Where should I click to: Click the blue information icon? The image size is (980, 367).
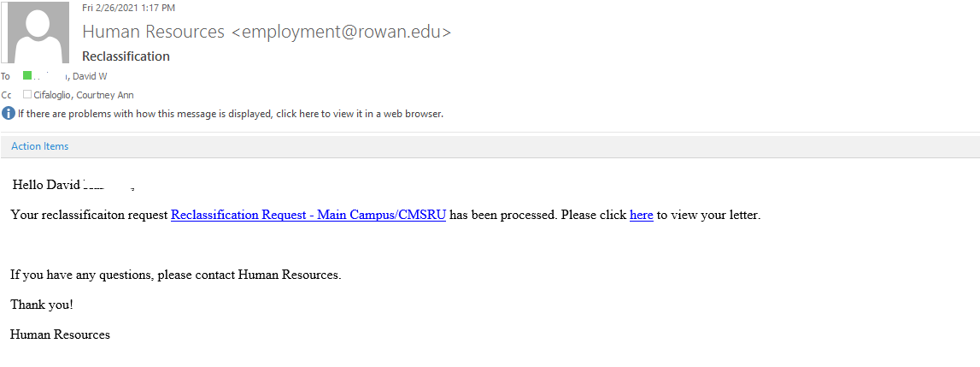pos(9,113)
